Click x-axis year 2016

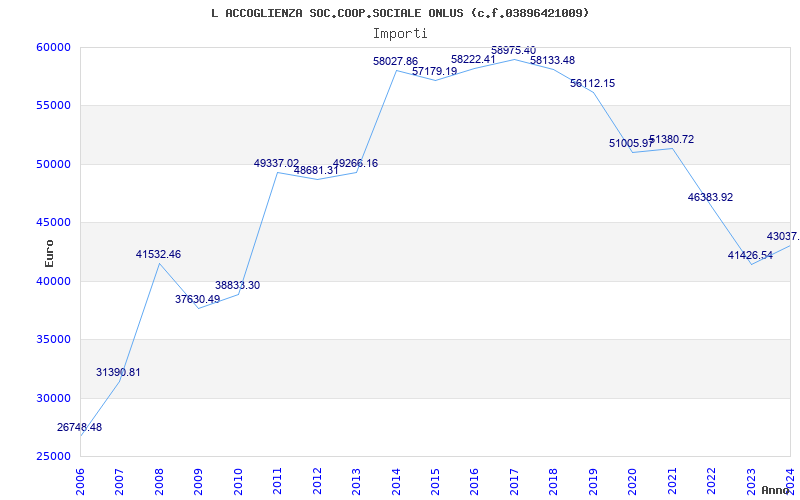click(x=475, y=482)
